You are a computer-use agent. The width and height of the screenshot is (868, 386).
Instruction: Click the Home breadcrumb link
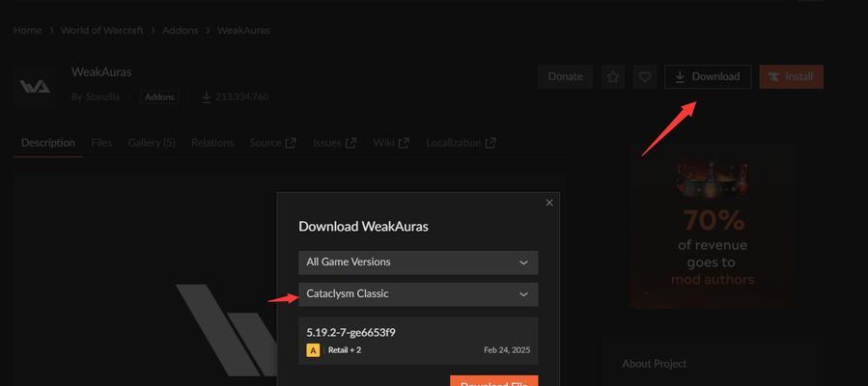28,31
